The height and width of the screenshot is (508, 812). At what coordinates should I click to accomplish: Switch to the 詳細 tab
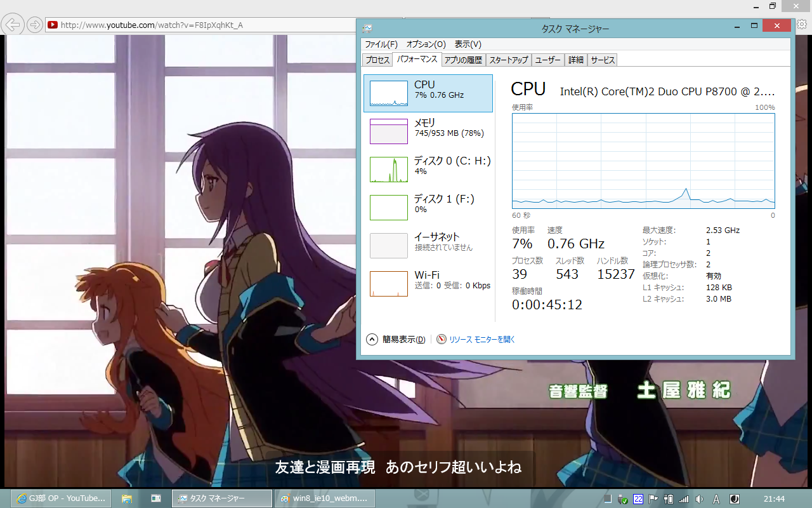tap(576, 60)
